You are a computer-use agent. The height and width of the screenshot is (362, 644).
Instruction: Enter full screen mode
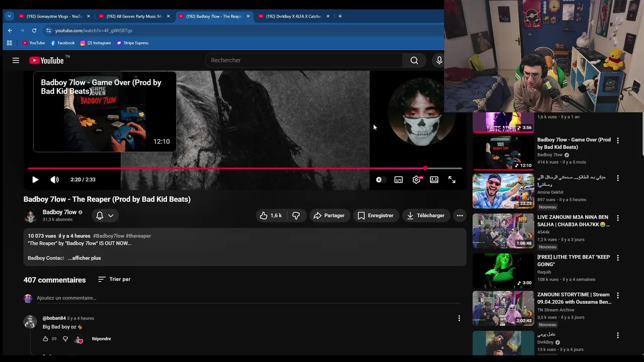pyautogui.click(x=452, y=179)
